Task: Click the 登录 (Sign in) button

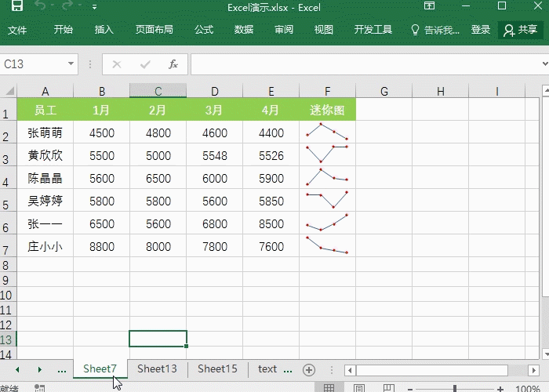Action: pyautogui.click(x=481, y=30)
